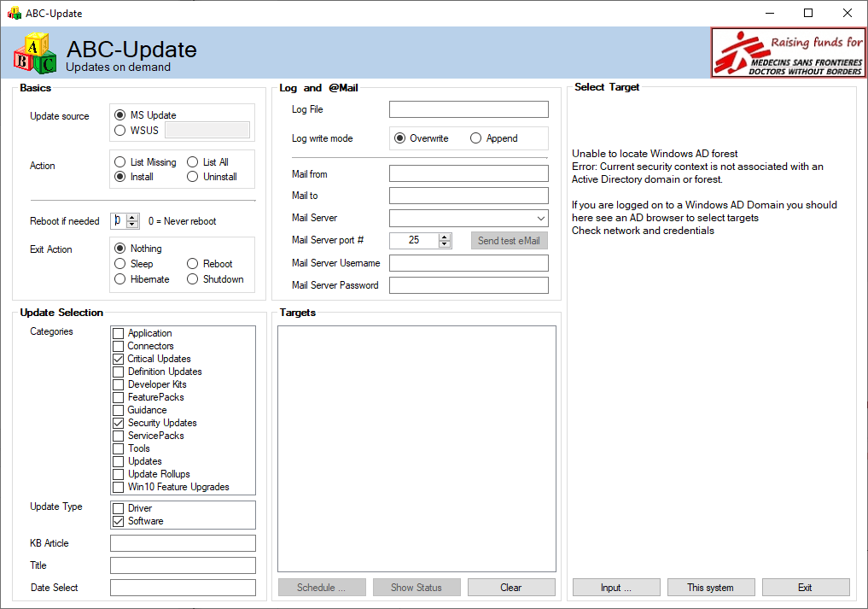This screenshot has height=609, width=868.
Task: Set Exit Action to Shutdown
Action: click(193, 279)
